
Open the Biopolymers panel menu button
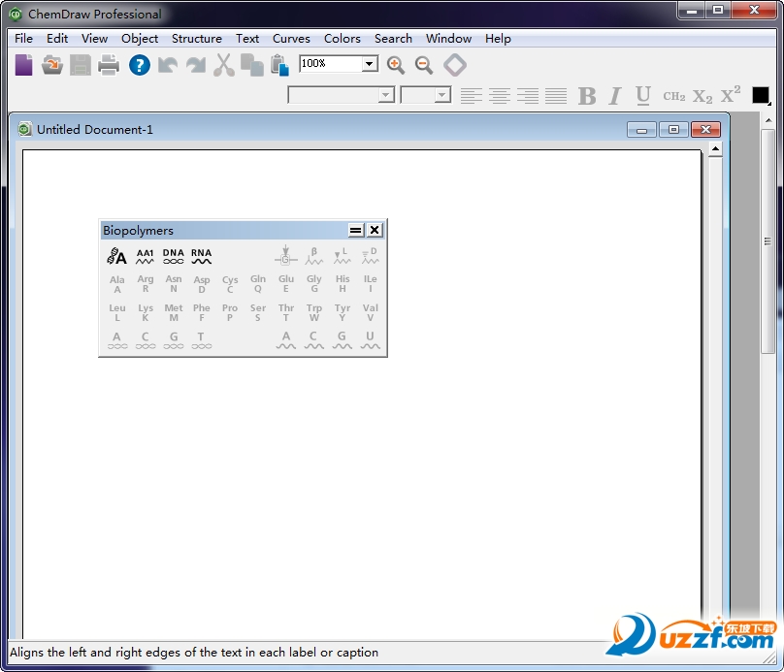coord(355,231)
